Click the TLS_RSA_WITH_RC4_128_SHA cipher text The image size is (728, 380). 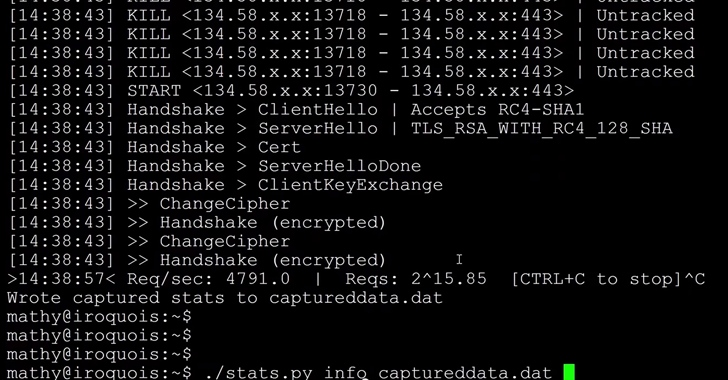[541, 129]
